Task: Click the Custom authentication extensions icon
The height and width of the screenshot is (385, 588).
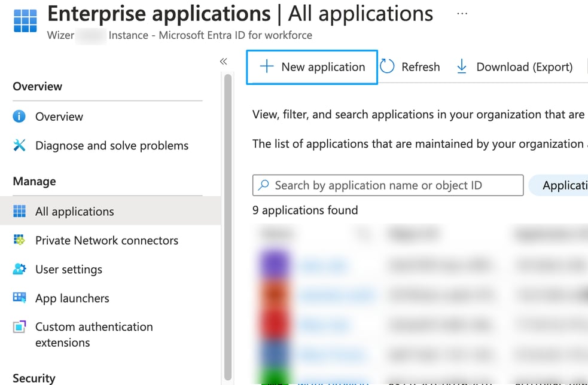Action: point(19,327)
